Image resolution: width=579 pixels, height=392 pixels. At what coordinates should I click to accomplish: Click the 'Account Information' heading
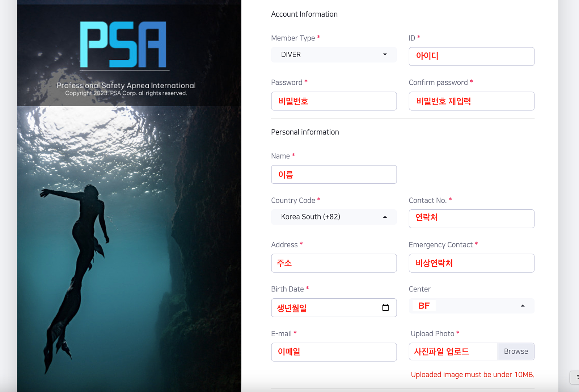304,14
